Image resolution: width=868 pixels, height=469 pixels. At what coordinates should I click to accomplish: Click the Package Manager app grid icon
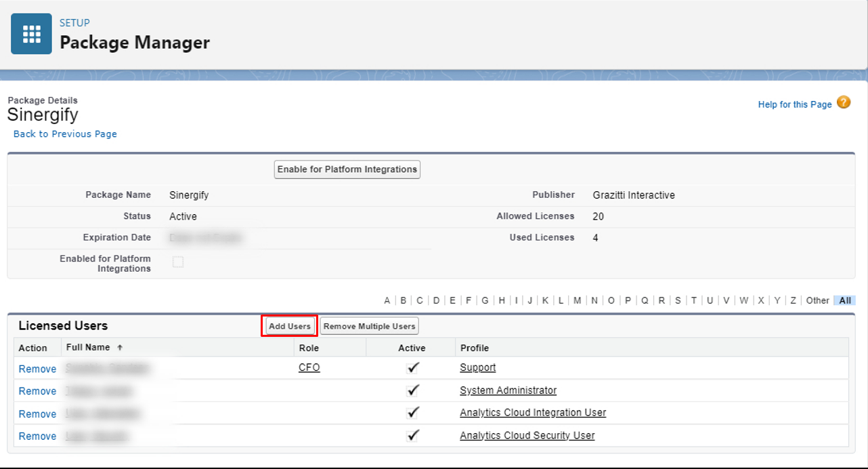pos(31,34)
